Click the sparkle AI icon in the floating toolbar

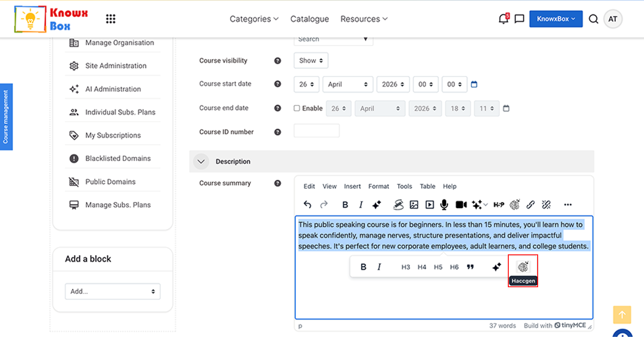tap(497, 267)
